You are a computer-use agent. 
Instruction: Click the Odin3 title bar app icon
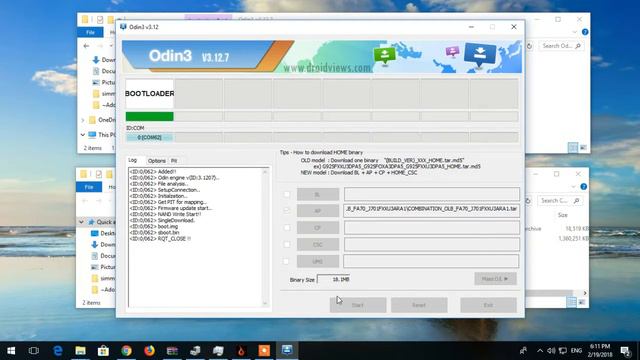coord(123,27)
